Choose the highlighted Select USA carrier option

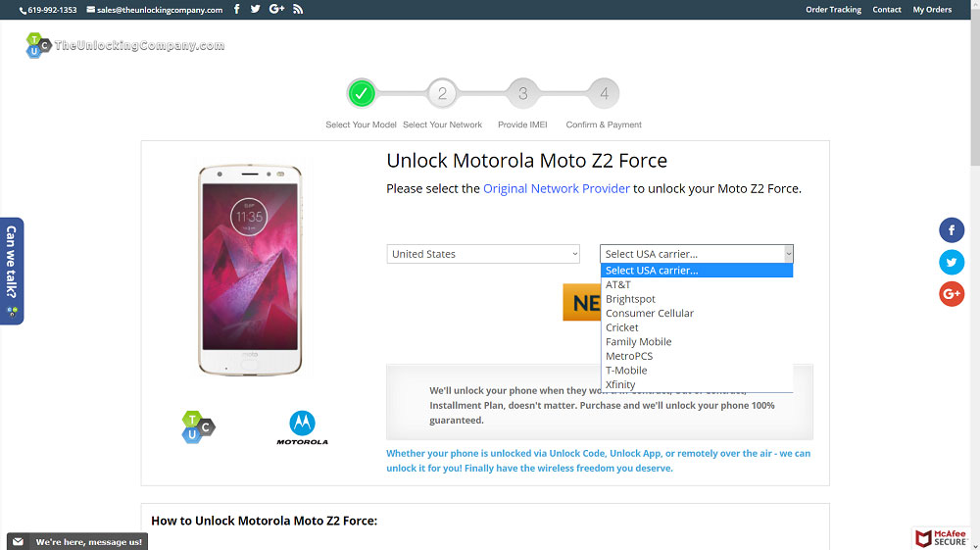click(696, 271)
